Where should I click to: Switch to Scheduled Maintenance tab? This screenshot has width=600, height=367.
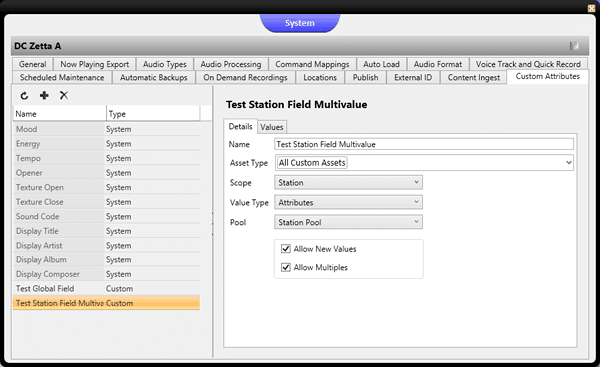click(62, 77)
